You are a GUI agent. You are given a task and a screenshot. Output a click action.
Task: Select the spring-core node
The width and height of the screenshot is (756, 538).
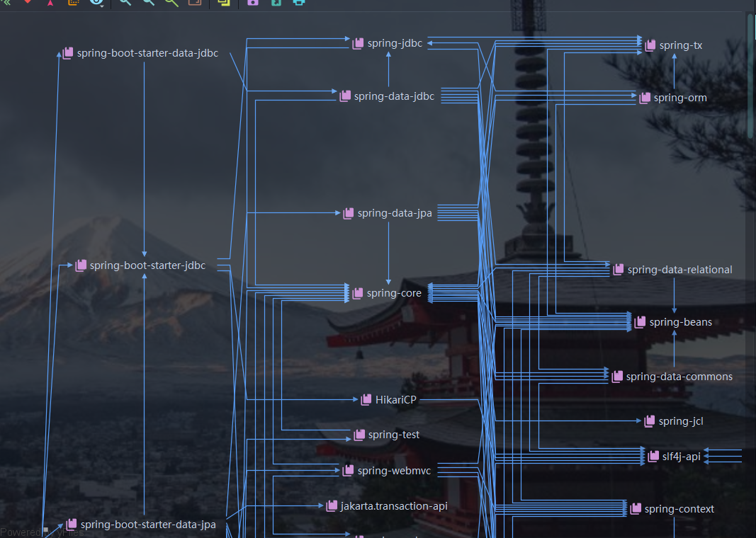(387, 293)
